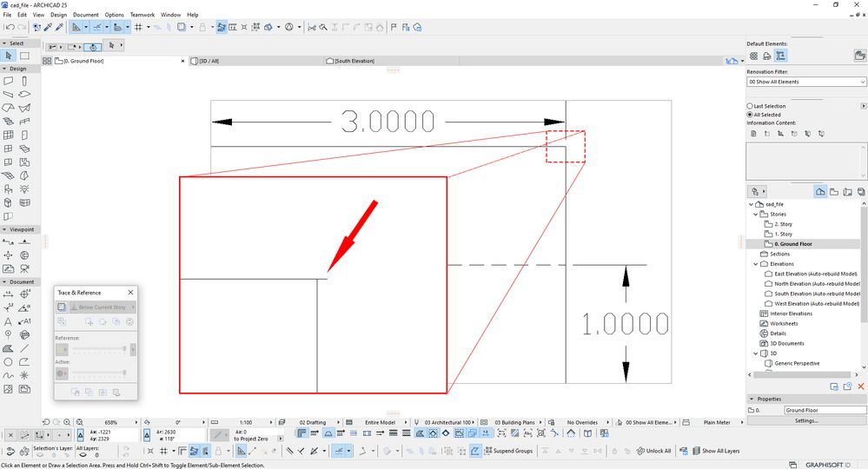Click the Trim scissors icon

[x=312, y=27]
